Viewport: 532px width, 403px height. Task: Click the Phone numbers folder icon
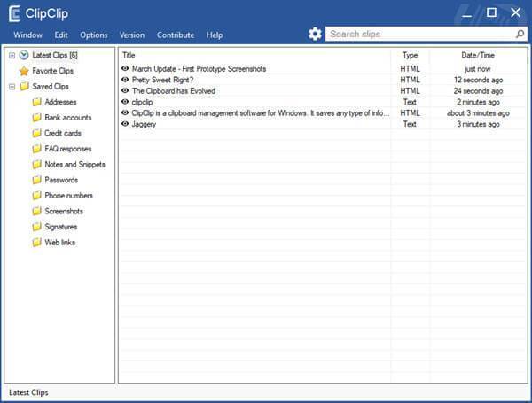point(36,196)
